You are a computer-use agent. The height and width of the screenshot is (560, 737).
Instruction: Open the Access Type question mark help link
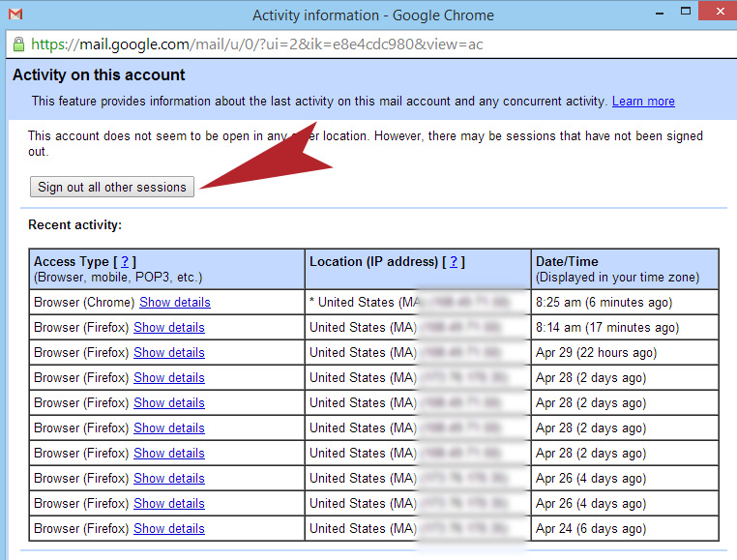[125, 261]
